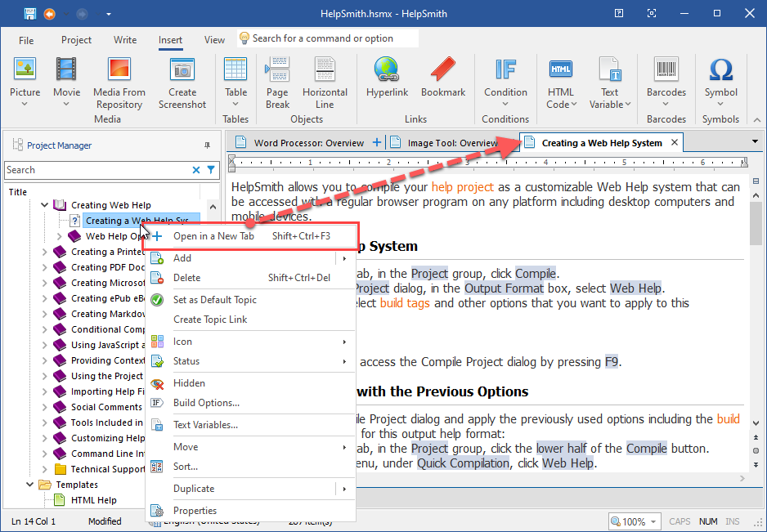767x532 pixels.
Task: Choose Open in a New Tab
Action: click(x=250, y=236)
